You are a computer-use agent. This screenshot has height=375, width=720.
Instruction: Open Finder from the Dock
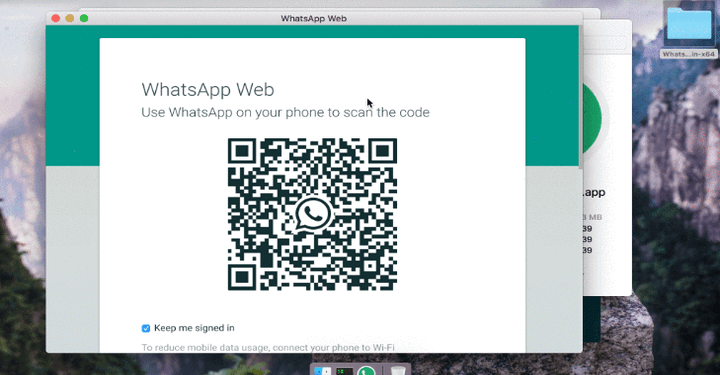(322, 371)
